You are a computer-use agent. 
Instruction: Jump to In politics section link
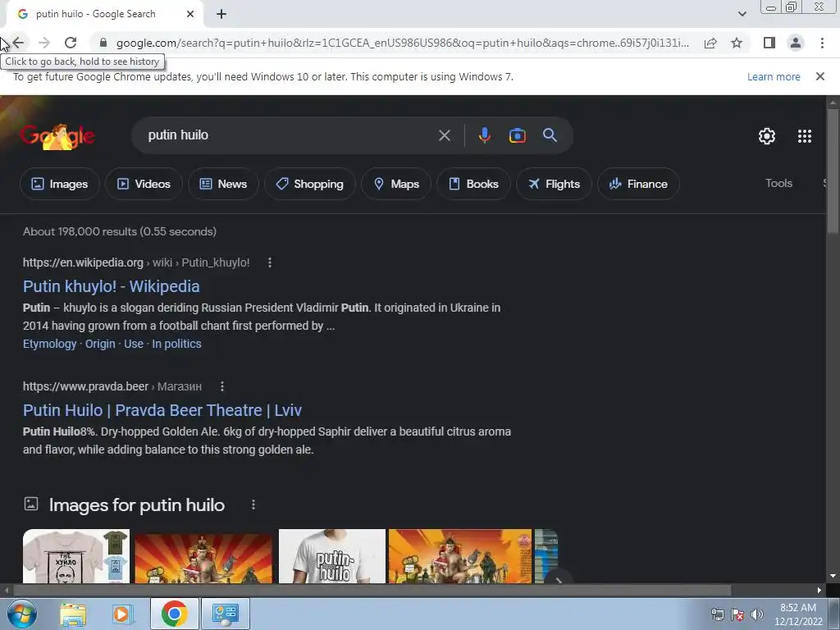(x=176, y=344)
